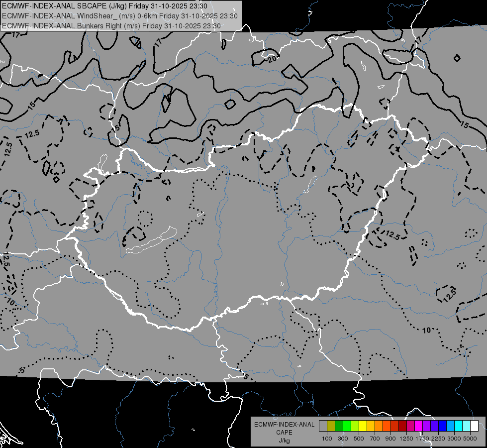Viewport: 487px width, 448px height.
Task: Click the 900 tick label in legend
Action: 390,439
